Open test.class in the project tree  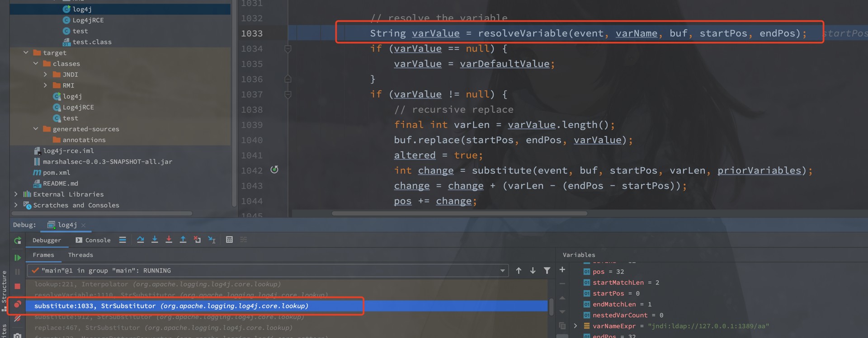(92, 42)
